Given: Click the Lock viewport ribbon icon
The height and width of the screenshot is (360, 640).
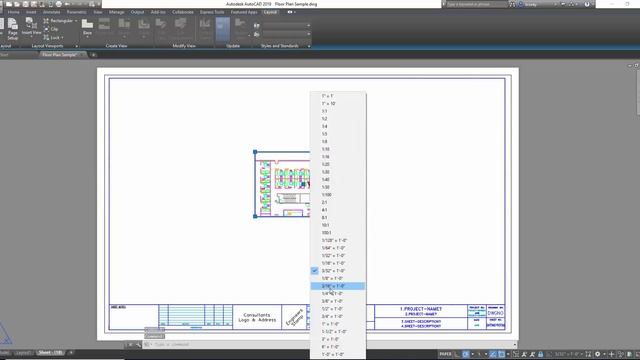Looking at the screenshot, I should point(46,38).
